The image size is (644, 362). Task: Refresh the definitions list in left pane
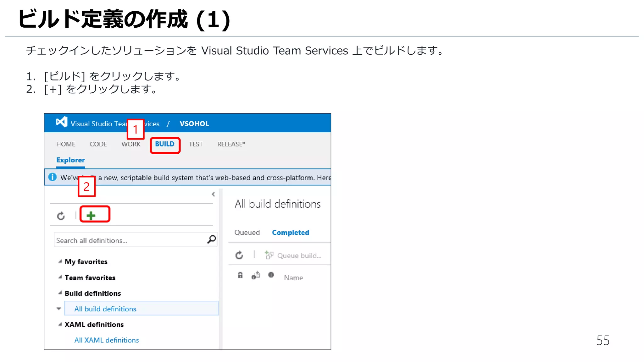click(x=61, y=216)
